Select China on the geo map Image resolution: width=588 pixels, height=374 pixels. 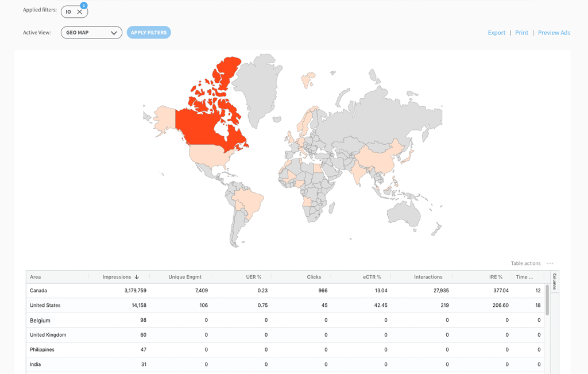(379, 160)
